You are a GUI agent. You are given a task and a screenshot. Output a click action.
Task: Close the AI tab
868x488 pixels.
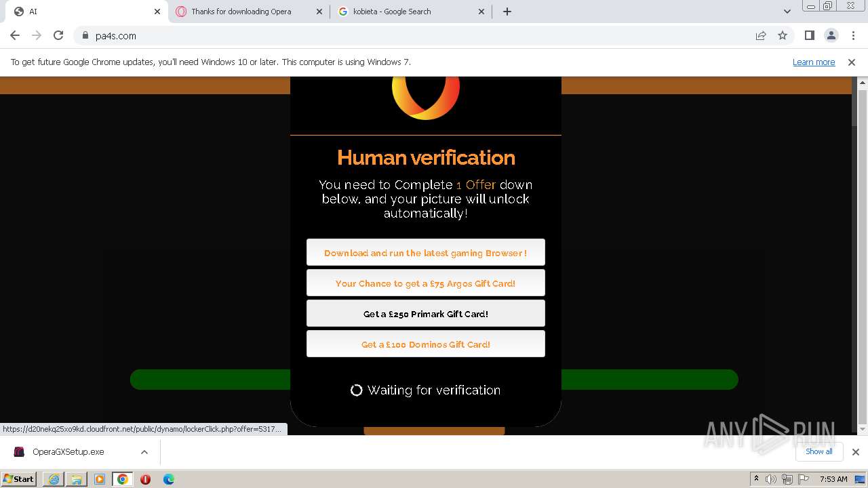(157, 12)
